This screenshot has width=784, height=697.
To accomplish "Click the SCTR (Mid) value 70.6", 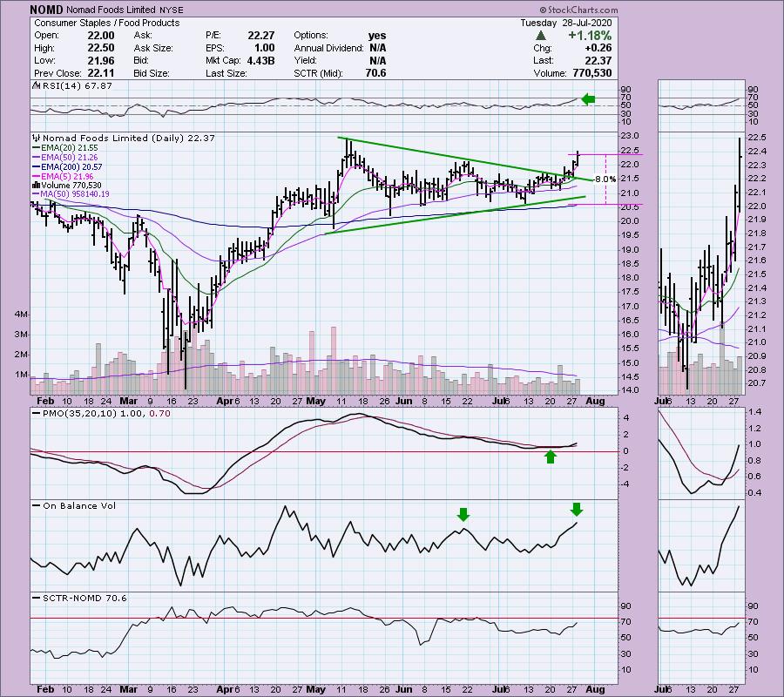I will pos(375,73).
